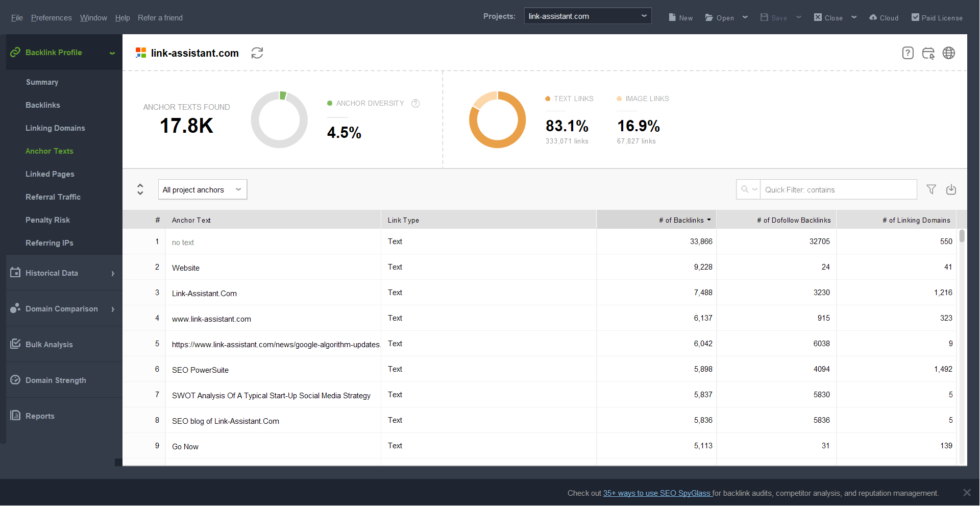Screen dimensions: 980x506
Task: Click the Close project icon
Action: pyautogui.click(x=818, y=17)
